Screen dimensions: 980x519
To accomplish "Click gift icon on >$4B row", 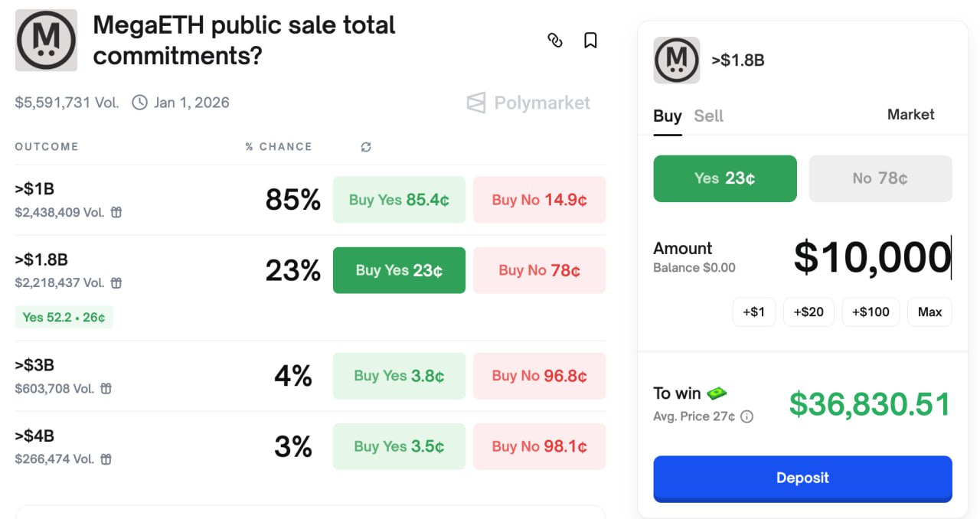I will click(106, 459).
